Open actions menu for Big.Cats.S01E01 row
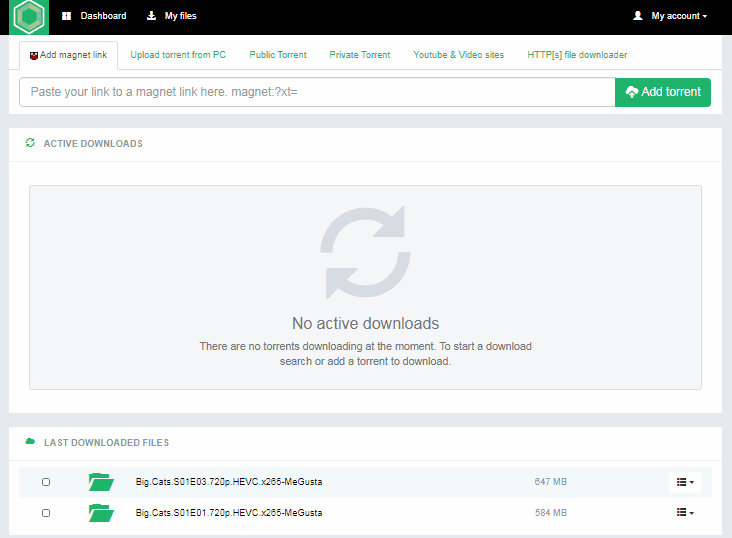732x538 pixels. (x=685, y=513)
